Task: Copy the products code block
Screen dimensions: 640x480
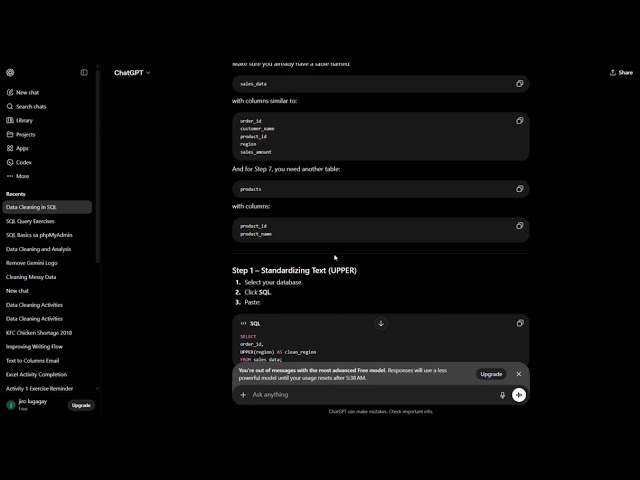Action: pos(520,189)
